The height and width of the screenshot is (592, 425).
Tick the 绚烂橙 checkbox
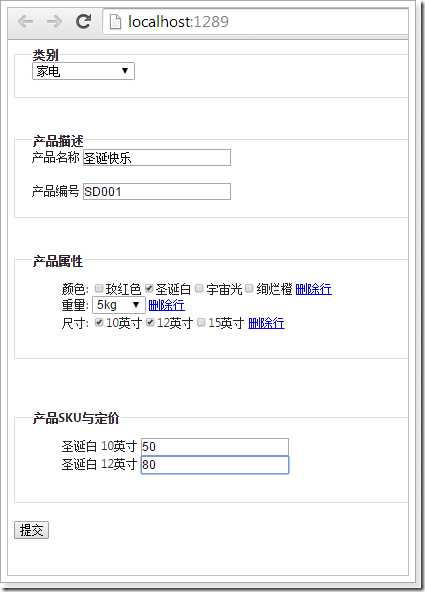(x=249, y=289)
